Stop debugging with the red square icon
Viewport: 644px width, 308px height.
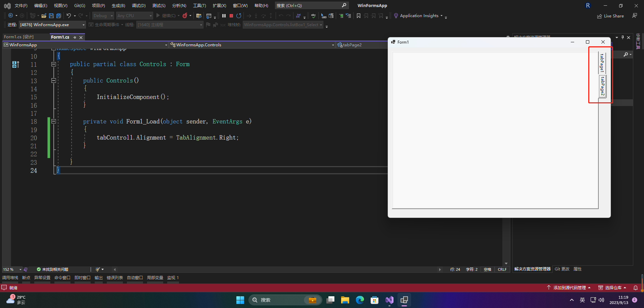pos(231,15)
